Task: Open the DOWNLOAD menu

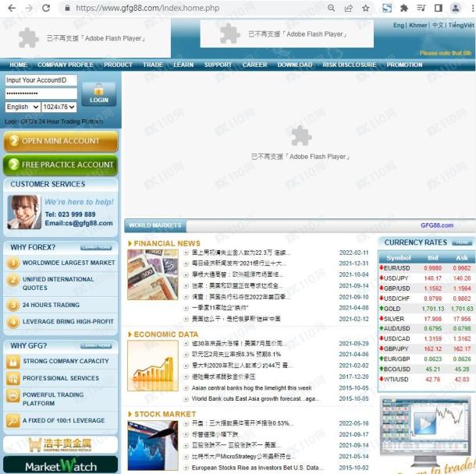Action: click(x=295, y=65)
